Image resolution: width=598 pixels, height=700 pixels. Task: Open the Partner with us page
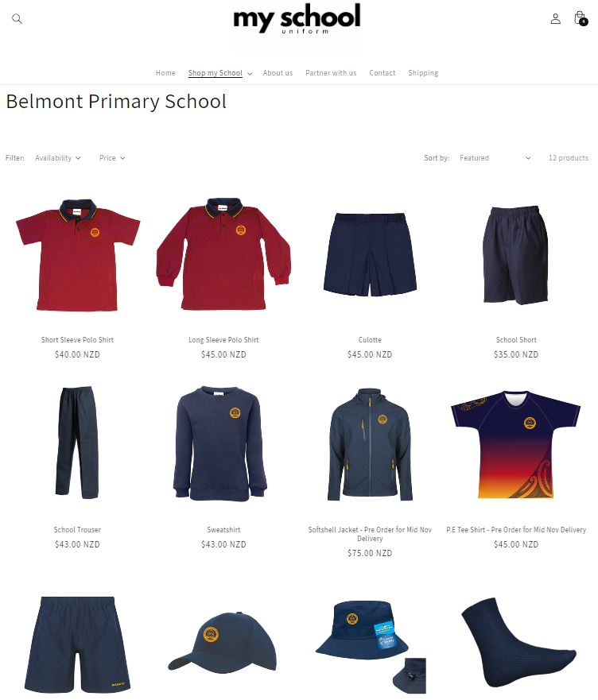[x=331, y=73]
